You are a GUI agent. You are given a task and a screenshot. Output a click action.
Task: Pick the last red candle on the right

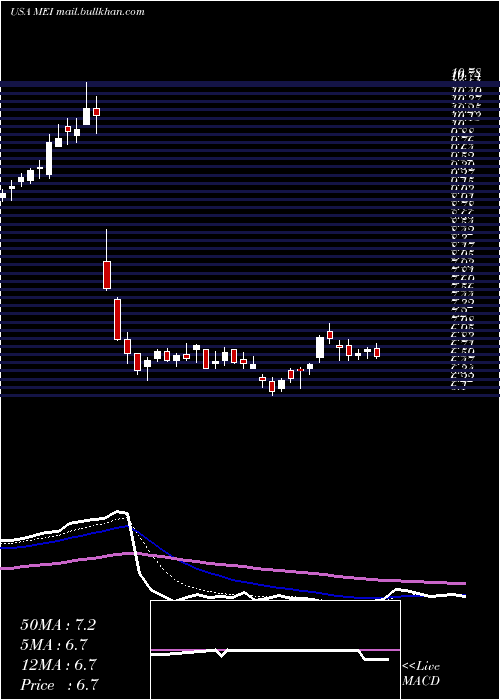(377, 352)
